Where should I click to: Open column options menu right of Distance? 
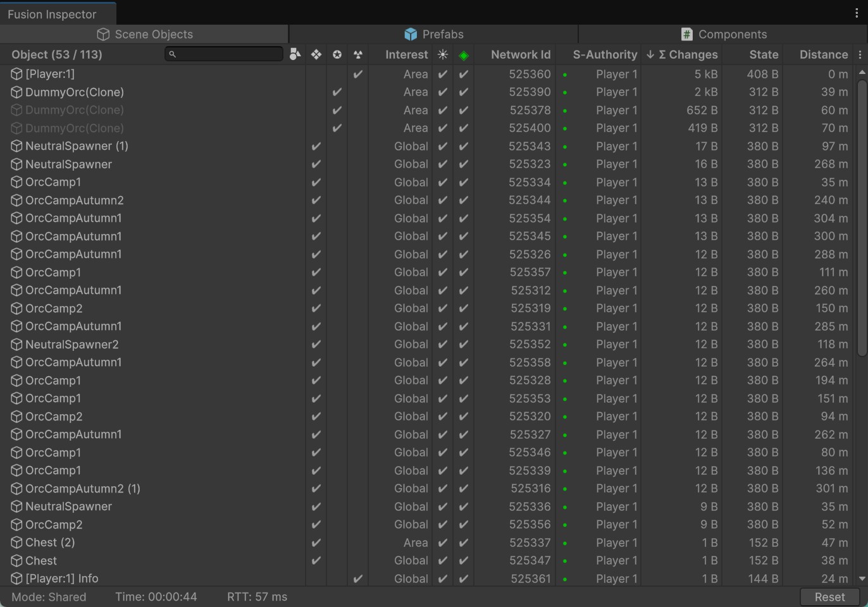[x=860, y=55]
